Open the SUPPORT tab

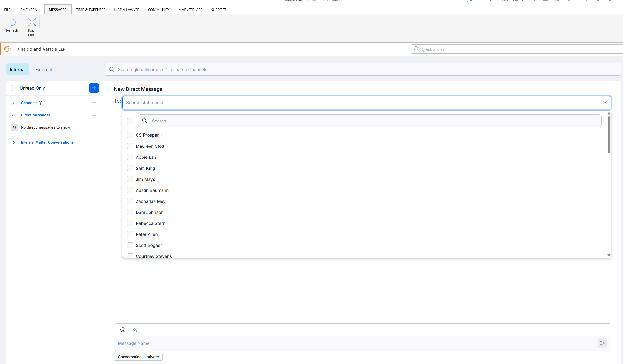click(219, 10)
